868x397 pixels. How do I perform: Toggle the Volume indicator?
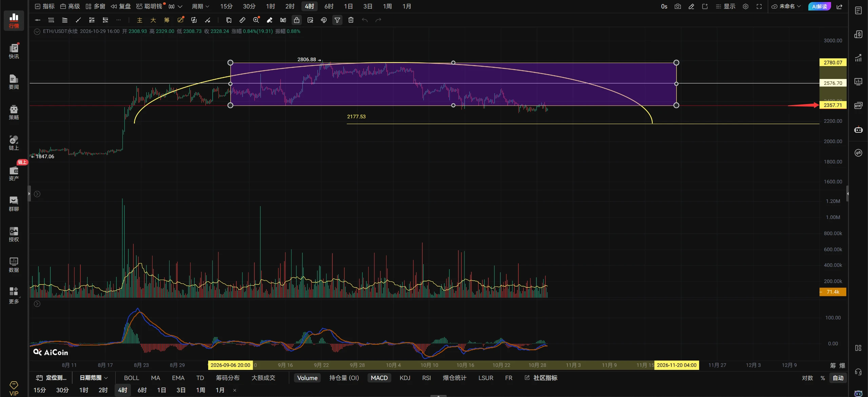[307, 378]
